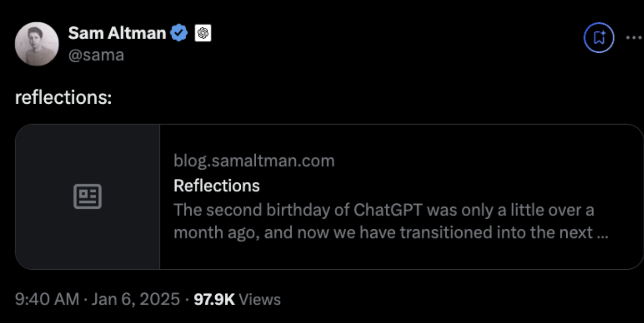Click the Jan 6, 2025 date
The width and height of the screenshot is (644, 323).
pyautogui.click(x=136, y=299)
